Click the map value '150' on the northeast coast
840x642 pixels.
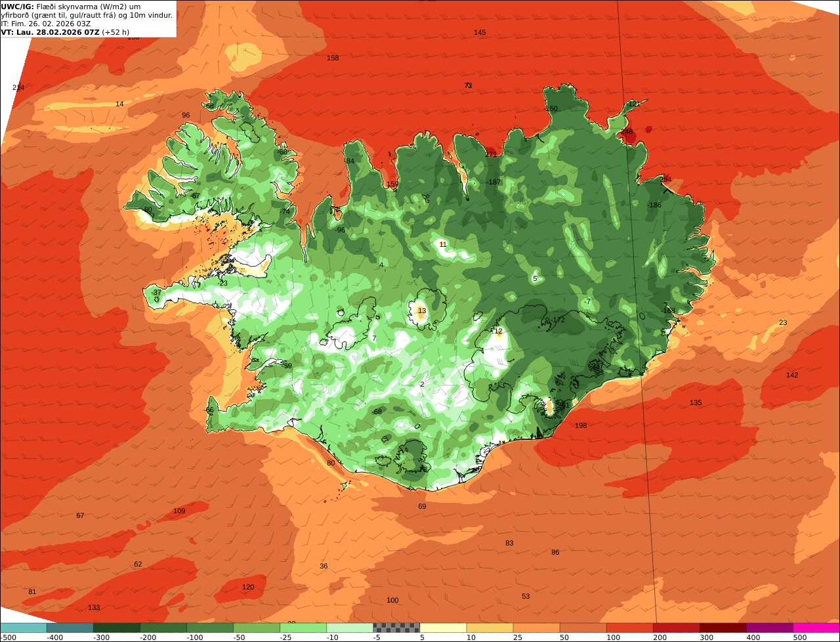click(551, 108)
